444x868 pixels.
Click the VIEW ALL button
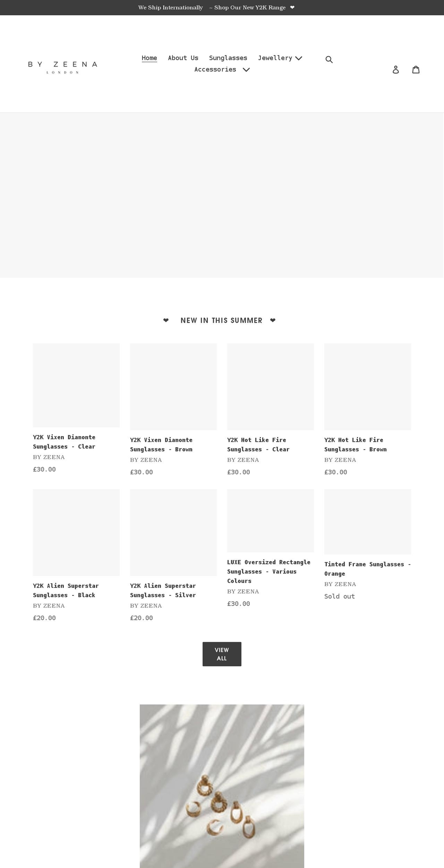tap(222, 654)
